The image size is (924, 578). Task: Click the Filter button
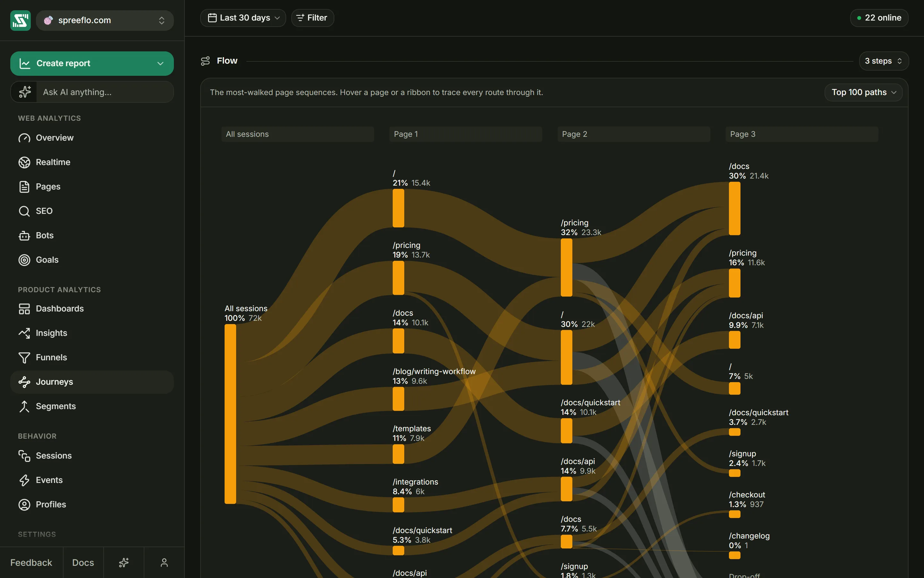pyautogui.click(x=312, y=18)
